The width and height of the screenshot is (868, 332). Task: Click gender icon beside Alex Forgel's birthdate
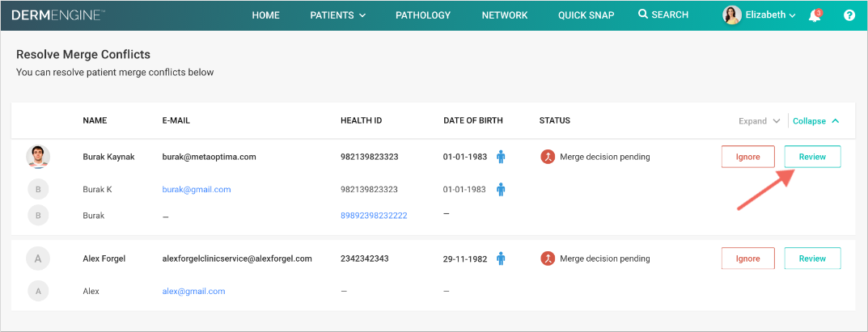point(501,258)
